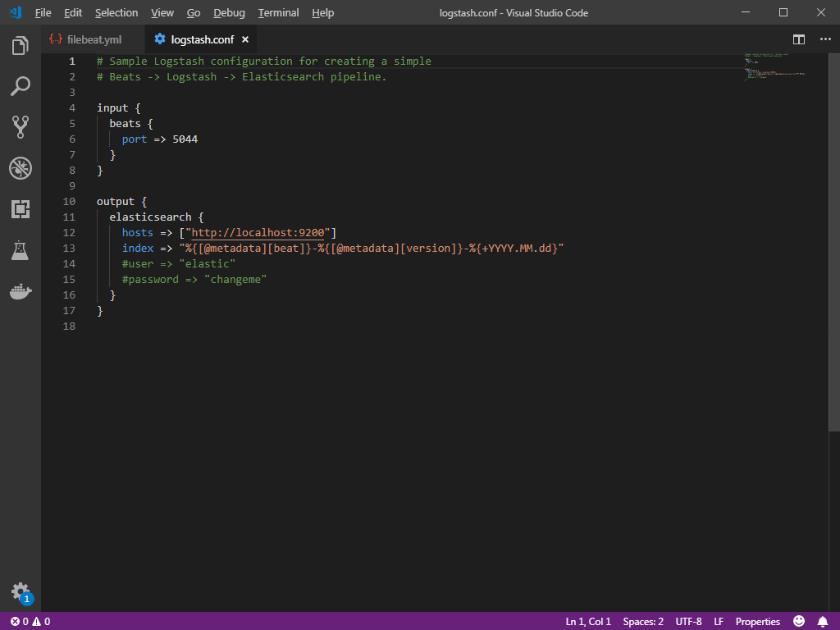Image resolution: width=840 pixels, height=630 pixels.
Task: Click the VS Code logo icon
Action: click(16, 12)
